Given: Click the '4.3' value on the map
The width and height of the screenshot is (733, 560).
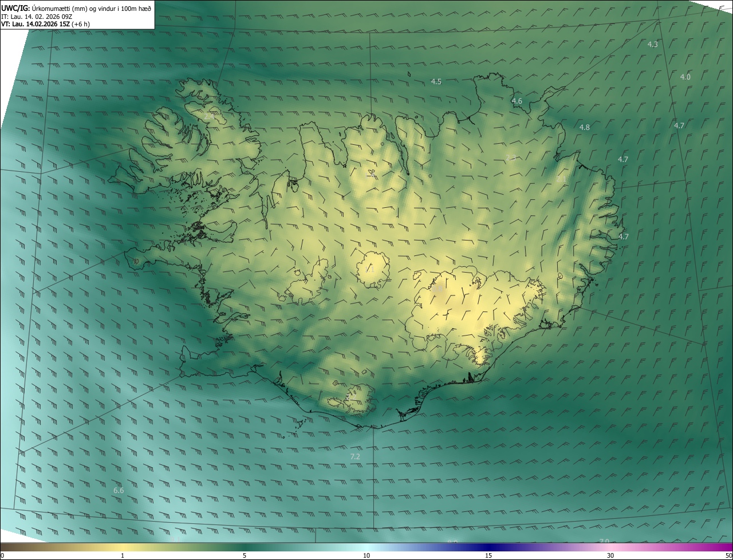Looking at the screenshot, I should (x=652, y=44).
